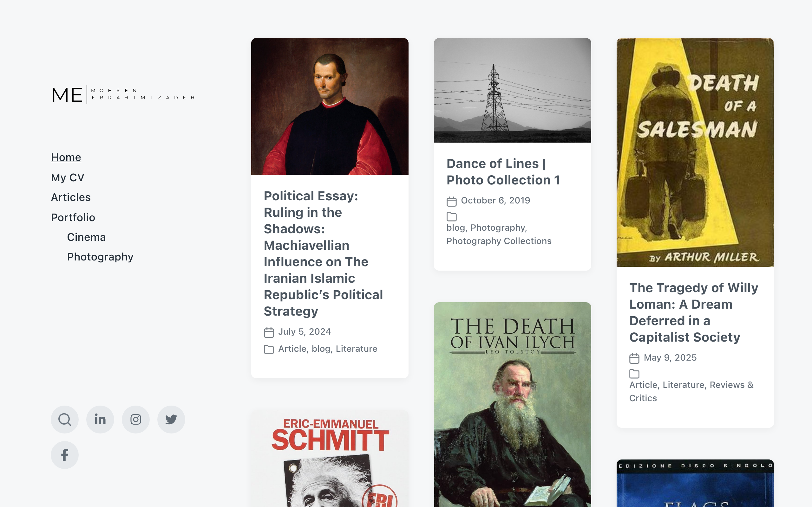
Task: Click the Photography Collections category link
Action: (499, 241)
